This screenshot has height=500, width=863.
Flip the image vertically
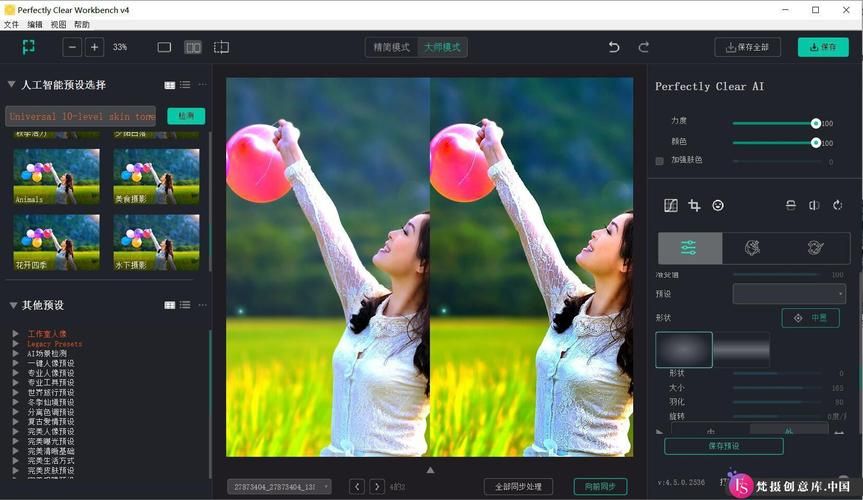coord(790,205)
